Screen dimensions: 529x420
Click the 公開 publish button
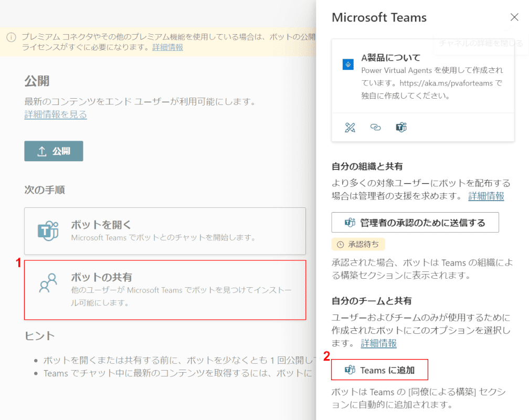click(x=54, y=151)
